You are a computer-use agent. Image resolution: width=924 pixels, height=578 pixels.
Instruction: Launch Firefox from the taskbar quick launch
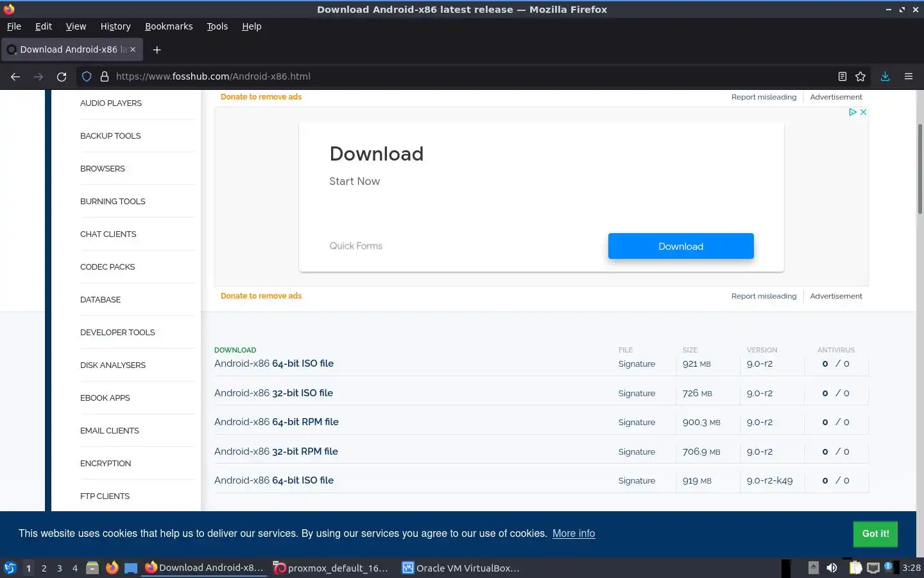click(x=112, y=568)
